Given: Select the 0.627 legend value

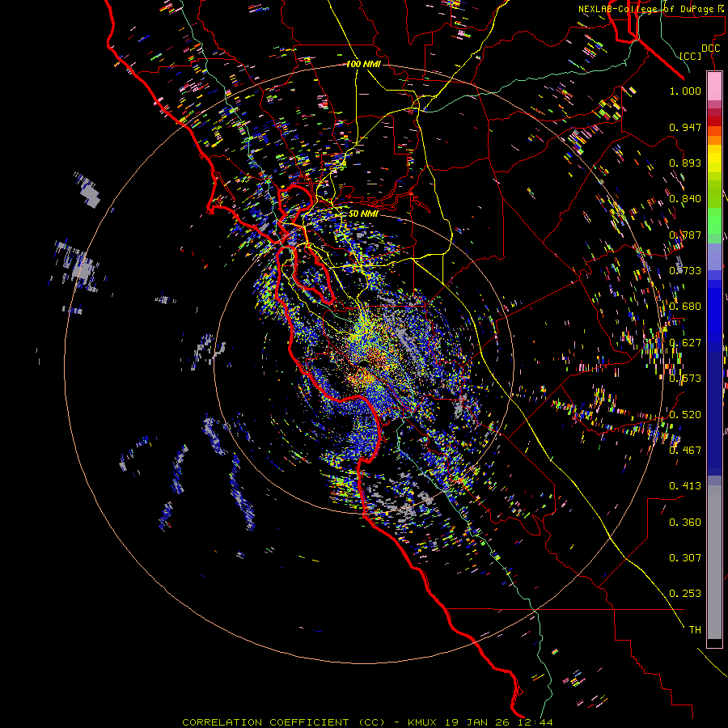Looking at the screenshot, I should (x=685, y=343).
